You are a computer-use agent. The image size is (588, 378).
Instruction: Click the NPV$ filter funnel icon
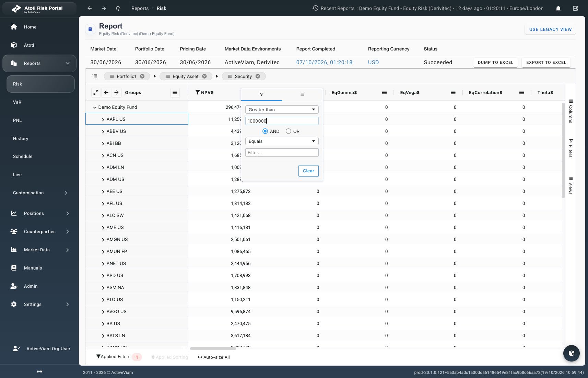[198, 92]
